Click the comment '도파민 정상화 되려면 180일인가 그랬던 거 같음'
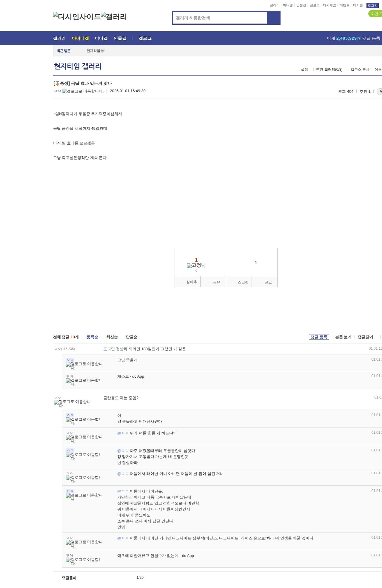This screenshot has width=382, height=588. (144, 349)
